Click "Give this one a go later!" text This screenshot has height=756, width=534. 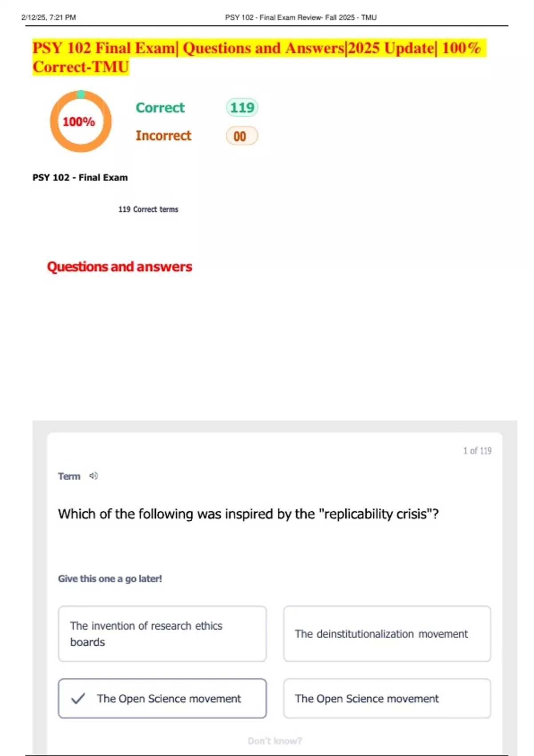110,579
